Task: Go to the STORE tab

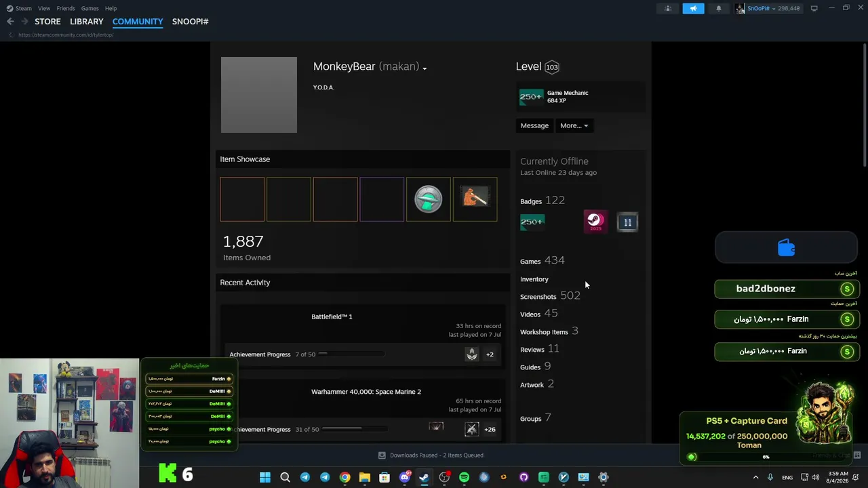Action: tap(47, 22)
